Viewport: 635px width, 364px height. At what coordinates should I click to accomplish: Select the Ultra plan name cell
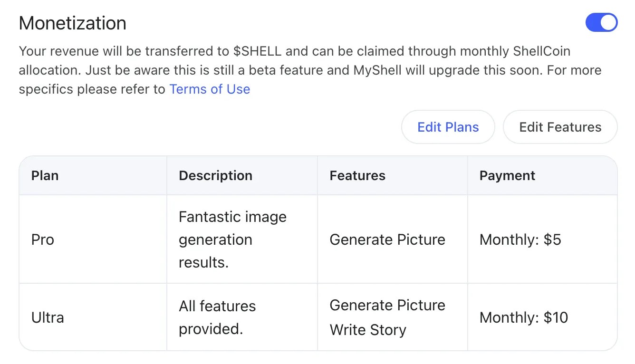pyautogui.click(x=48, y=317)
